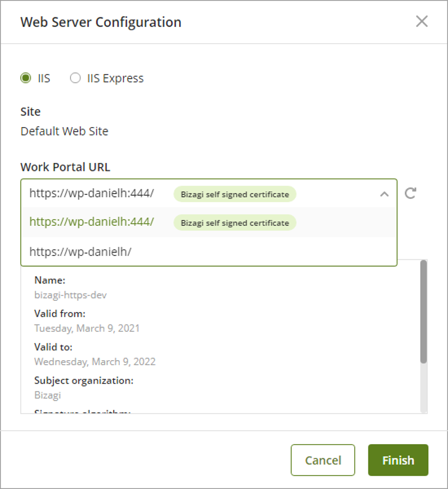Image resolution: width=448 pixels, height=489 pixels.
Task: Close the Web Server Configuration dialog
Action: click(x=422, y=21)
